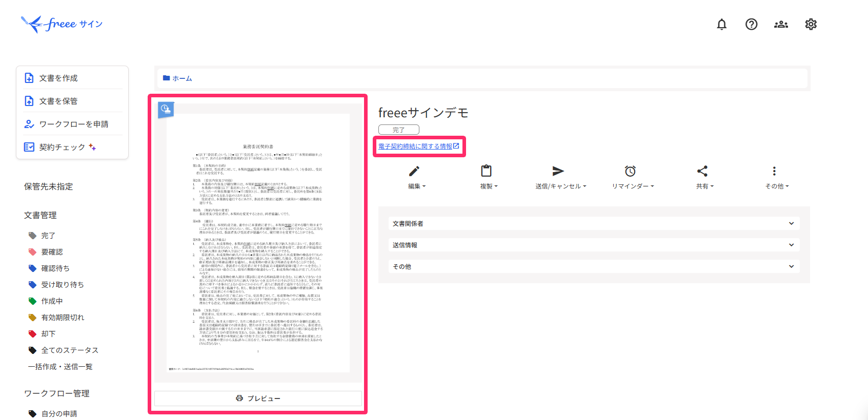Open 自分の申請 under workflow management
The height and width of the screenshot is (420, 868).
(x=59, y=414)
